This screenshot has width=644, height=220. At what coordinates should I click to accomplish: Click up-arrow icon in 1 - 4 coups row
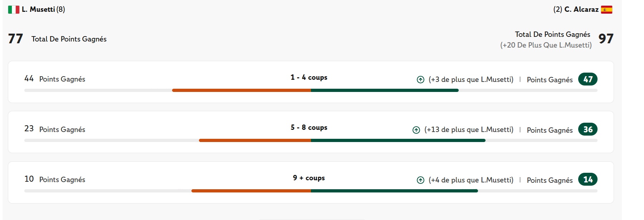(420, 80)
